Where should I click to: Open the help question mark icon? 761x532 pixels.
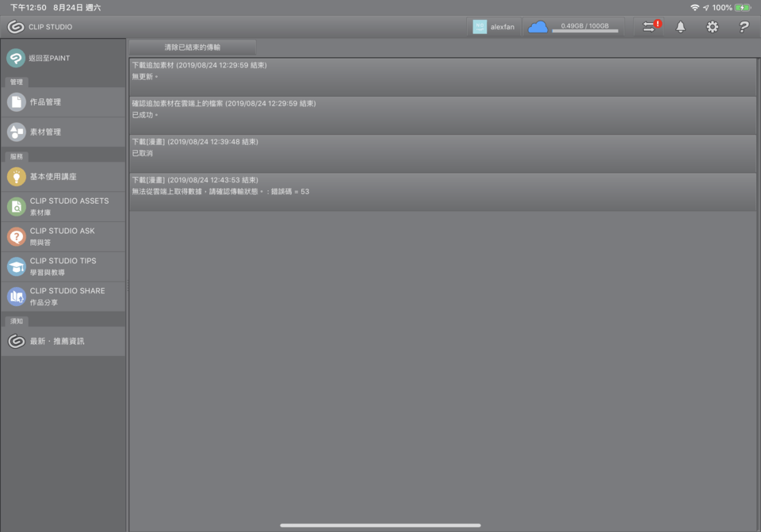744,27
